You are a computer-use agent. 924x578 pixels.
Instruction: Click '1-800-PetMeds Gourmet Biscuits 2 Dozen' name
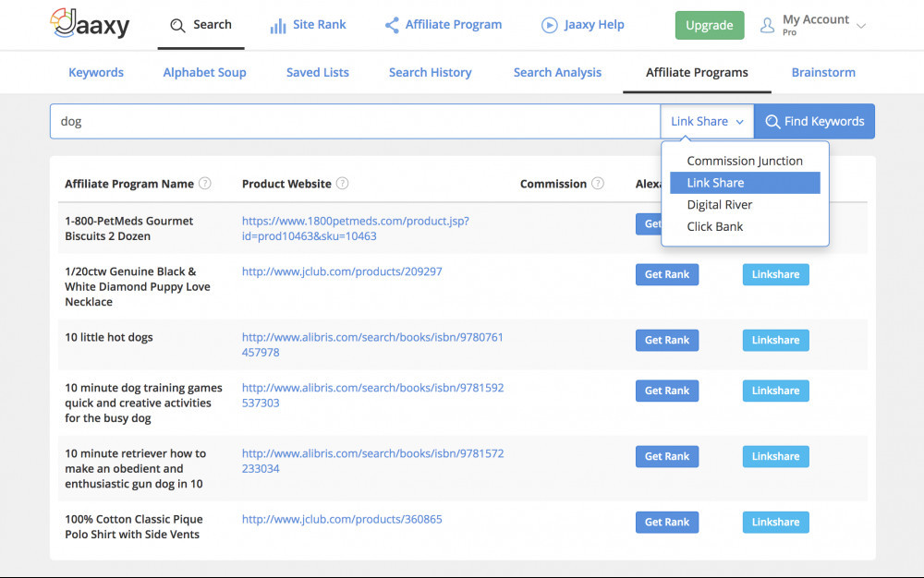point(129,228)
